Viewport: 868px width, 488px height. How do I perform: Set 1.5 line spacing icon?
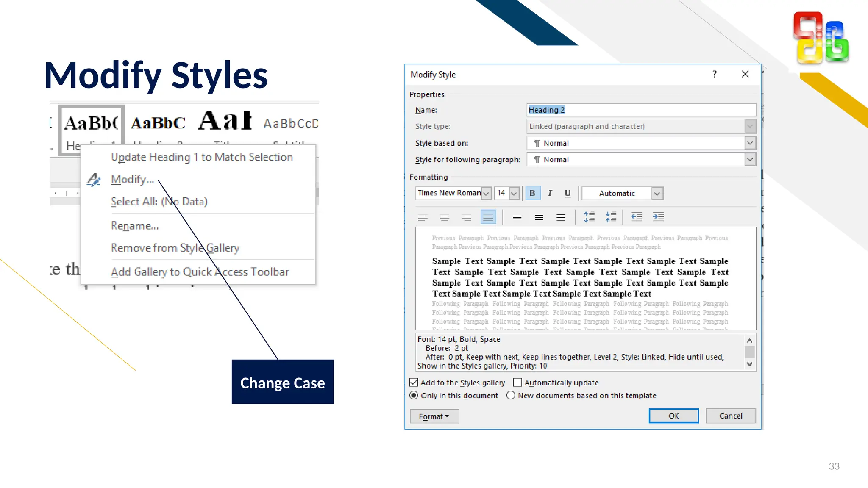click(x=539, y=217)
